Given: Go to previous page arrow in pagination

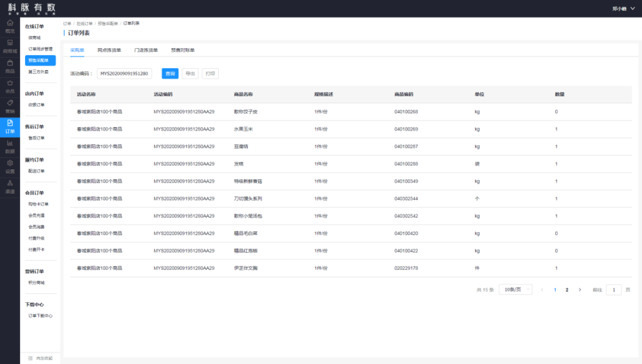Looking at the screenshot, I should click(542, 290).
